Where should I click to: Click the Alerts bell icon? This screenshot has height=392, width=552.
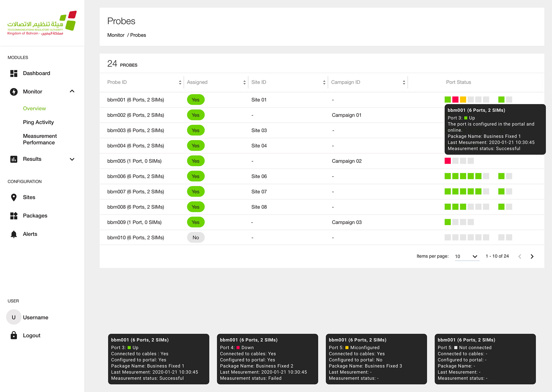(14, 234)
